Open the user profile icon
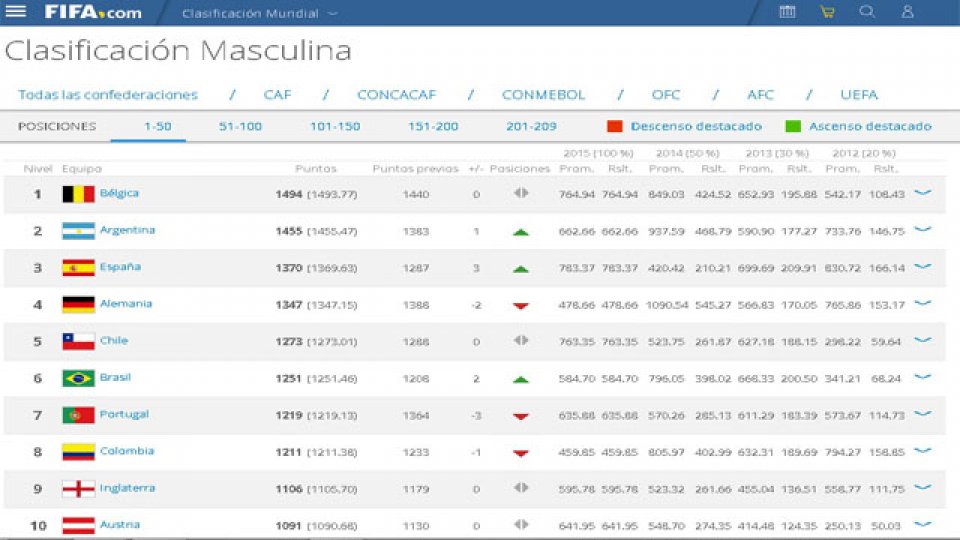Viewport: 960px width, 540px height. (x=907, y=12)
